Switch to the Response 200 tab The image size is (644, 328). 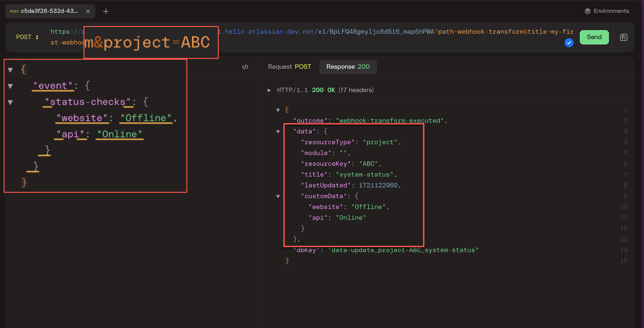point(348,66)
